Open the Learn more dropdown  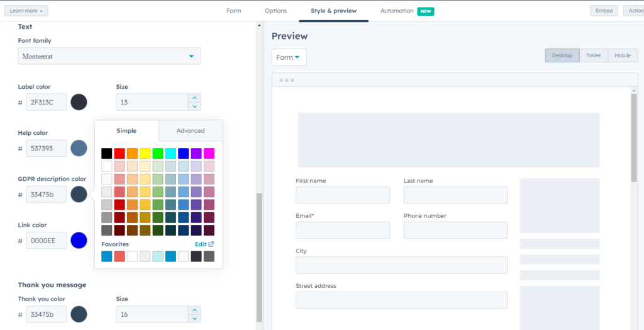[x=26, y=11]
